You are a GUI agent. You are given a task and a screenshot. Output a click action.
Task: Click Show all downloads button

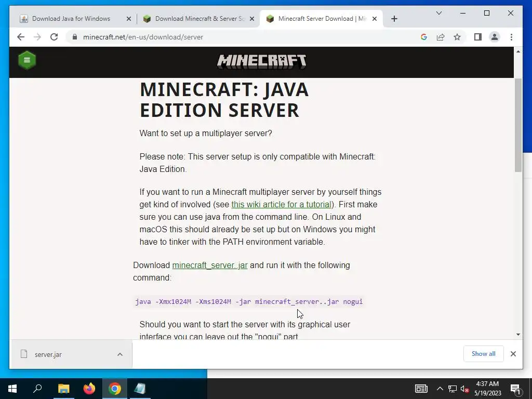[483, 353]
